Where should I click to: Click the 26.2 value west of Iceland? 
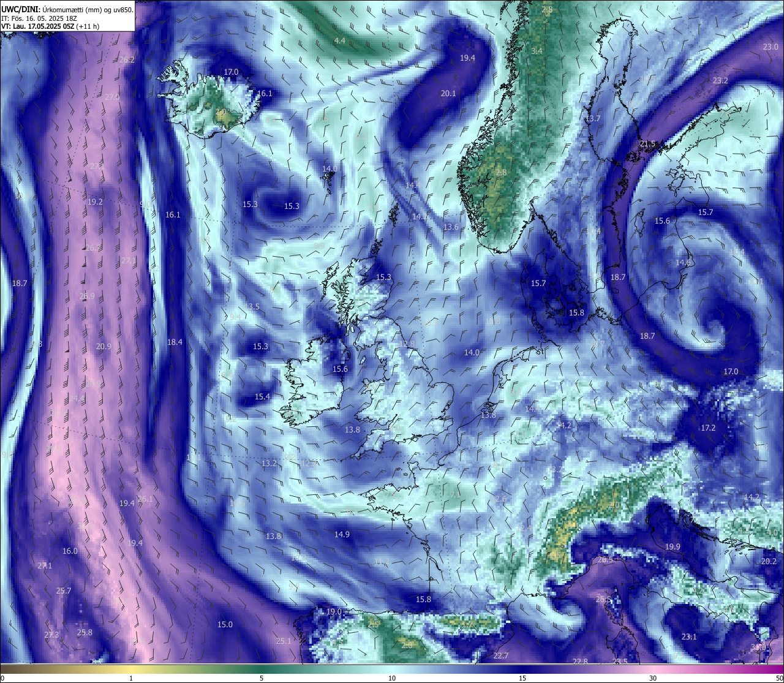tap(127, 59)
